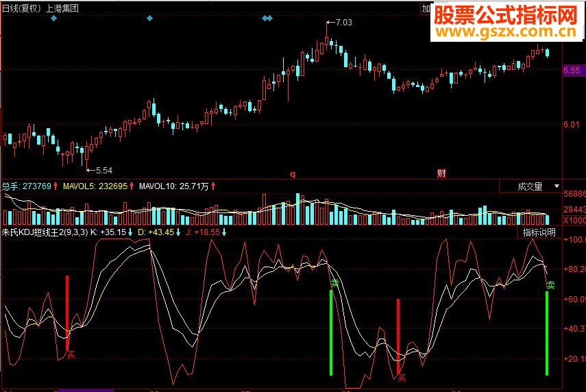Viewport: 586px width, 392px height.
Task: Open the 成交量 indicator dropdown
Action: tap(530, 186)
